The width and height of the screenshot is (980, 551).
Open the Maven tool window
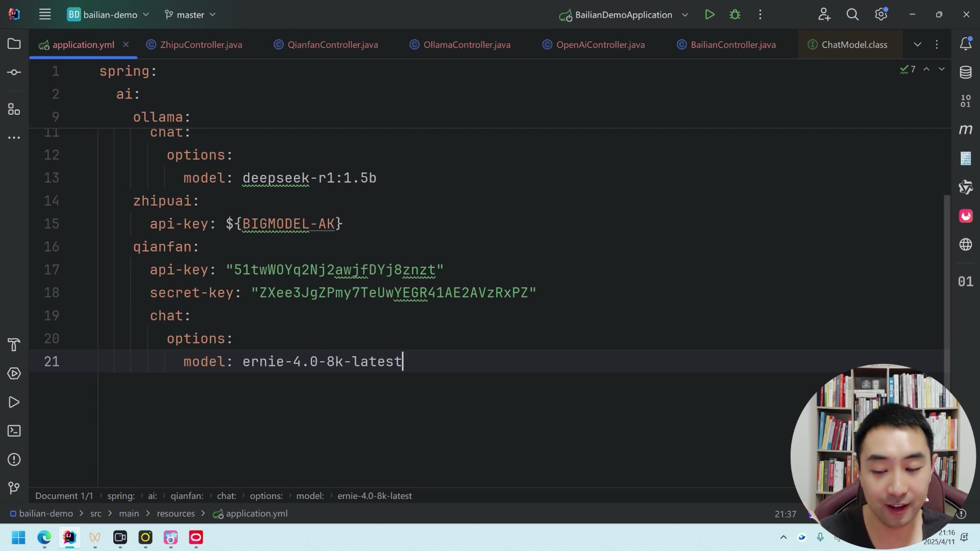[x=965, y=130]
